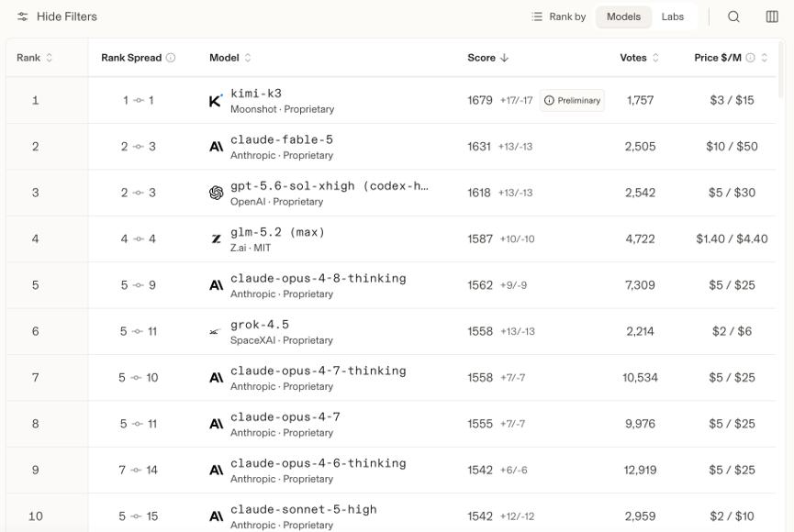
Task: Click the price $2 / $10
Action: tap(732, 516)
